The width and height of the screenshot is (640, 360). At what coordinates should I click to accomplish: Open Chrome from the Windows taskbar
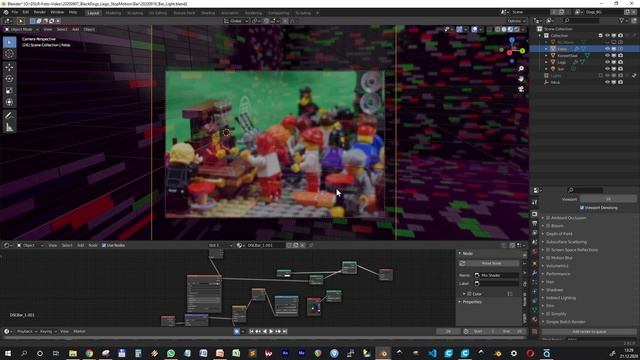pyautogui.click(x=89, y=353)
